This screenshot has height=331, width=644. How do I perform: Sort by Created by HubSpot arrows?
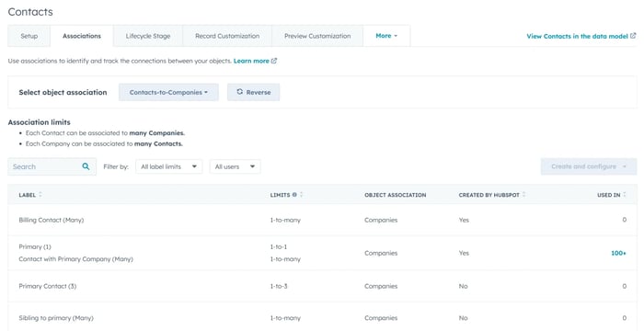(524, 195)
